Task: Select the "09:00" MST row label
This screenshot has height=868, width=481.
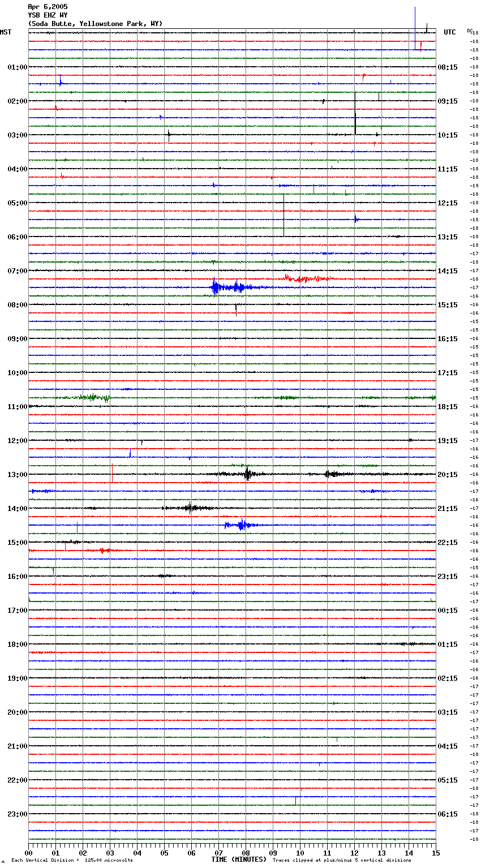Action: coord(18,339)
